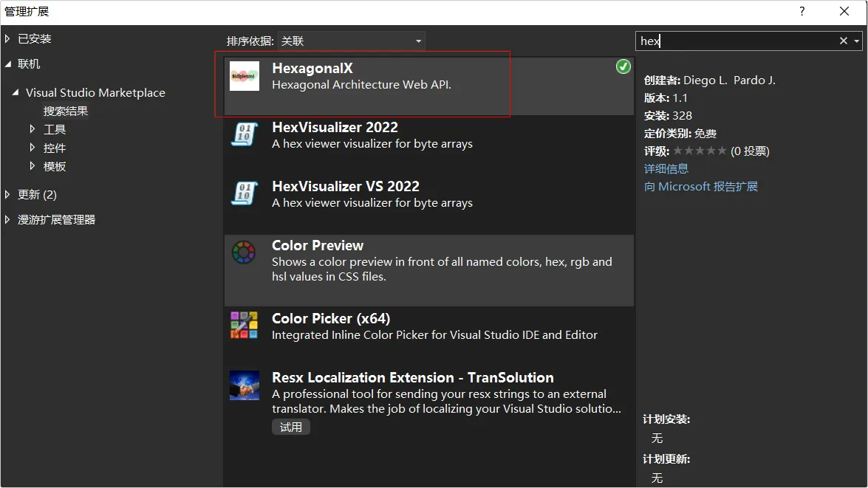Click the HexagonalX extension icon
The image size is (868, 488).
click(x=244, y=76)
